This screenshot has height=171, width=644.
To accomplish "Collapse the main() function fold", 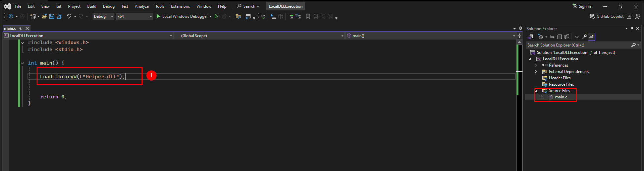I will click(22, 63).
